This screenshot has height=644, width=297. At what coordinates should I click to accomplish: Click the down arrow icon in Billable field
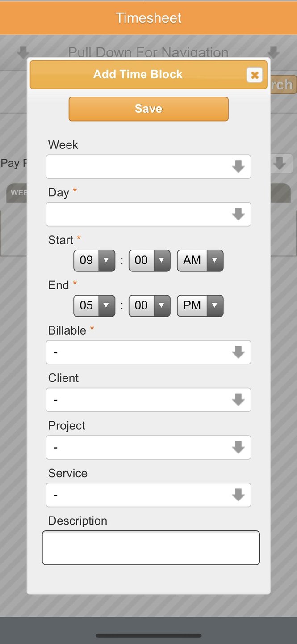click(238, 352)
